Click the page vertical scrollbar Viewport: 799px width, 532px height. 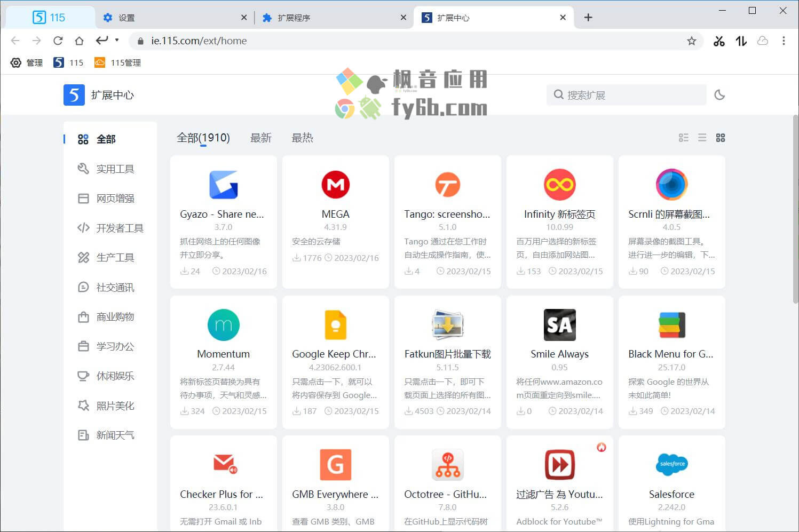[x=795, y=209]
